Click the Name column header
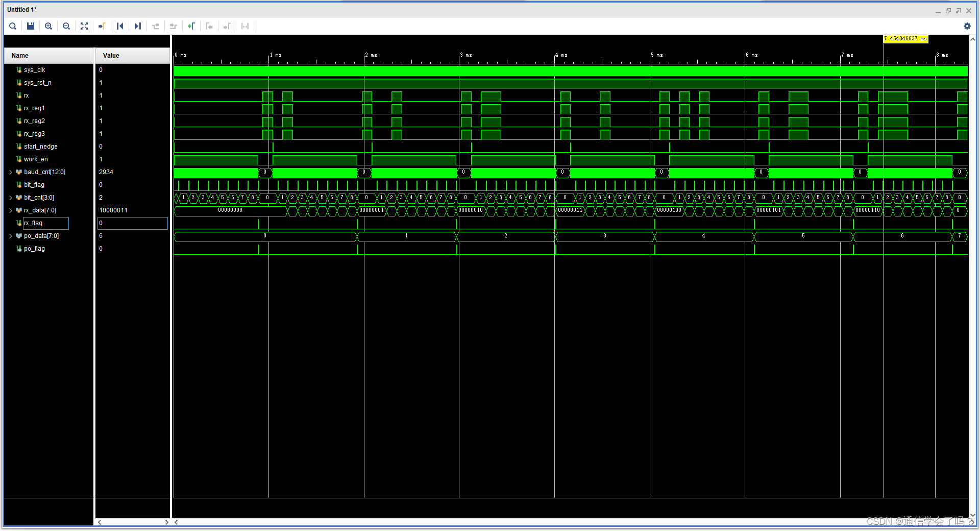980x531 pixels. point(49,56)
